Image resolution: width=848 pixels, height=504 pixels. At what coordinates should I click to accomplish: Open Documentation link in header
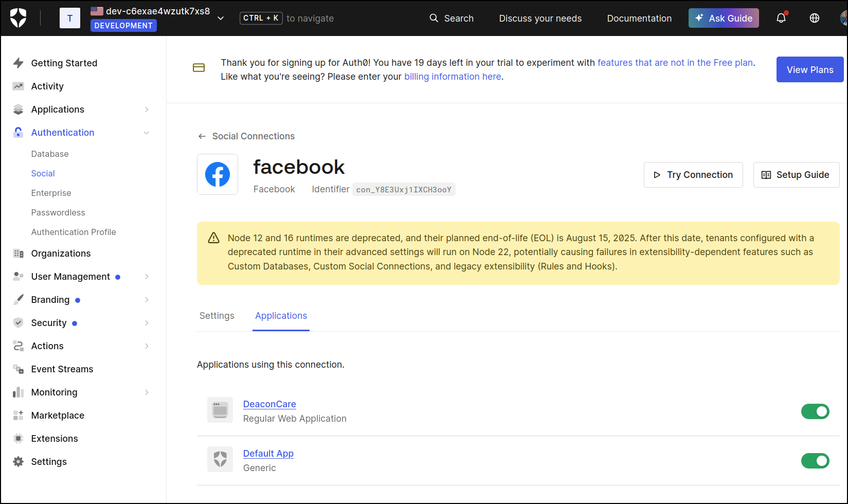tap(639, 18)
